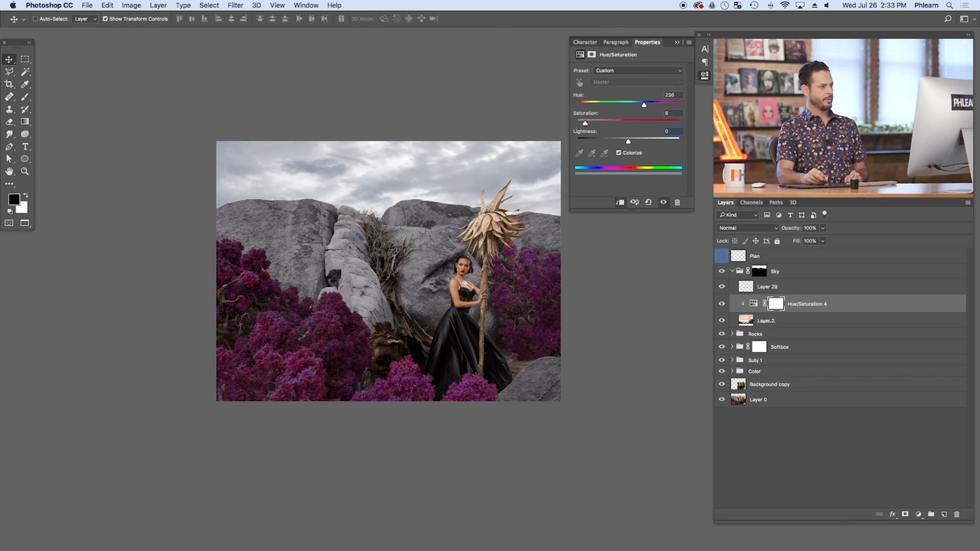Add layer mask at Layers panel bottom
This screenshot has width=980, height=551.
click(905, 514)
